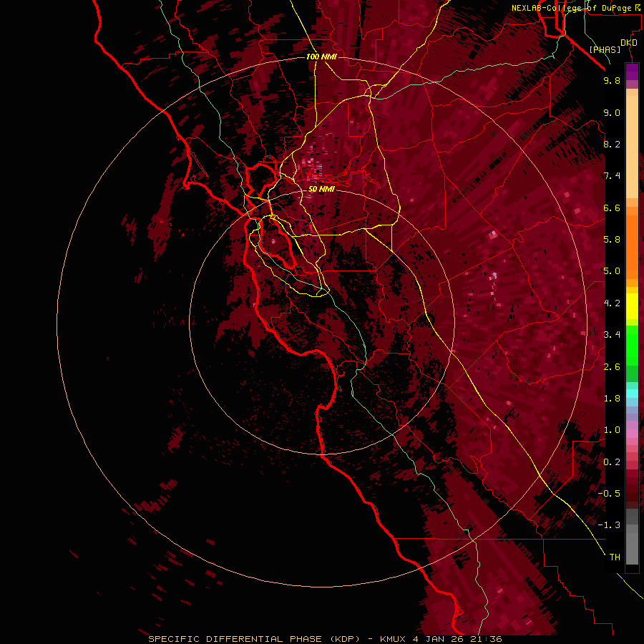Click the 8.2 value on the color scale
The image size is (644, 644).
coord(612,144)
